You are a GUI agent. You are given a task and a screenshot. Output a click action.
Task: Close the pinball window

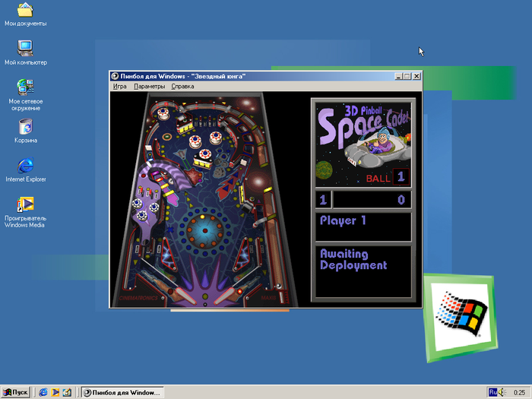tap(416, 76)
